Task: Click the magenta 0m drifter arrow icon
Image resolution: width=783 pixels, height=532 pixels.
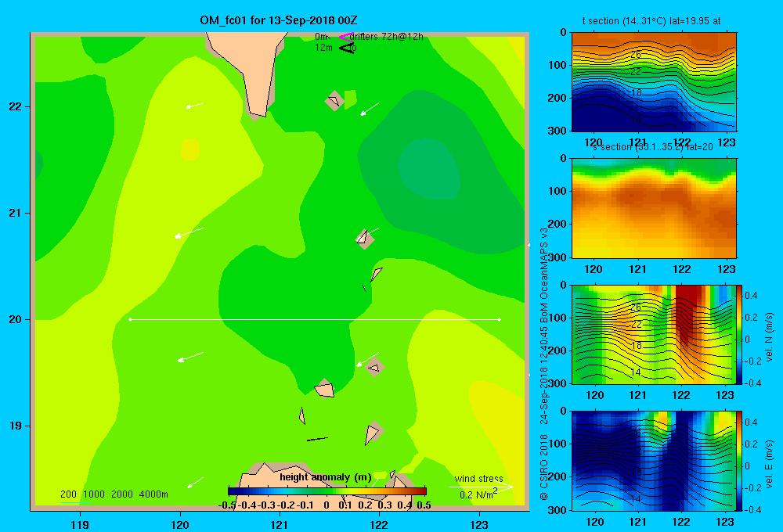Action: click(345, 37)
